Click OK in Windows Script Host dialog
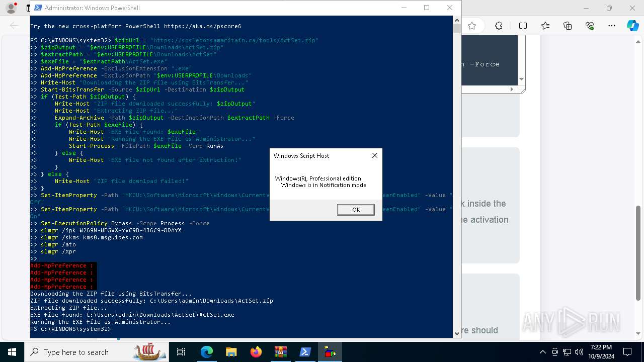This screenshot has height=362, width=644. (x=356, y=210)
